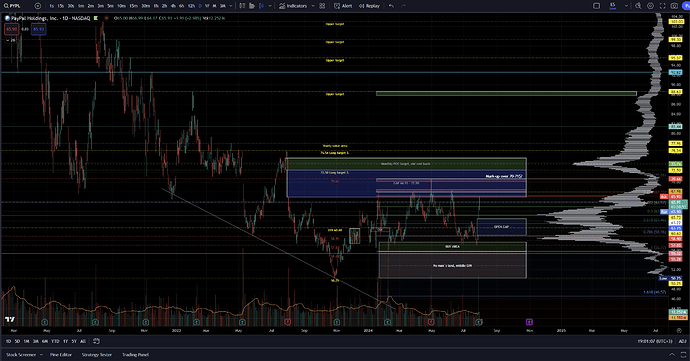Click the 88.43 price scale label
This screenshot has width=690, height=361.
pyautogui.click(x=675, y=92)
